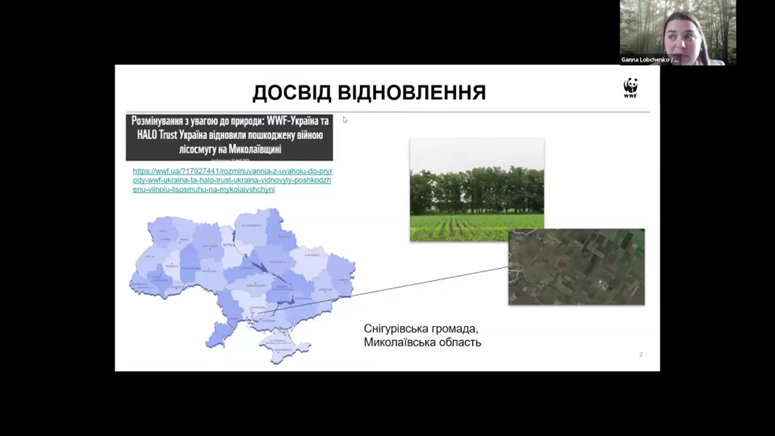Click the satellite aerial image
Screen dimensions: 775x436
(575, 266)
